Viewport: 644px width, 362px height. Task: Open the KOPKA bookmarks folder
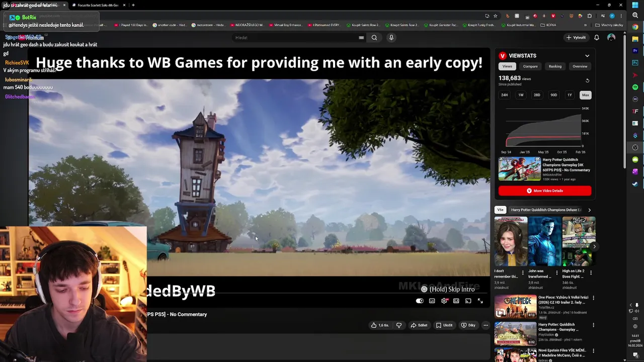tap(548, 25)
